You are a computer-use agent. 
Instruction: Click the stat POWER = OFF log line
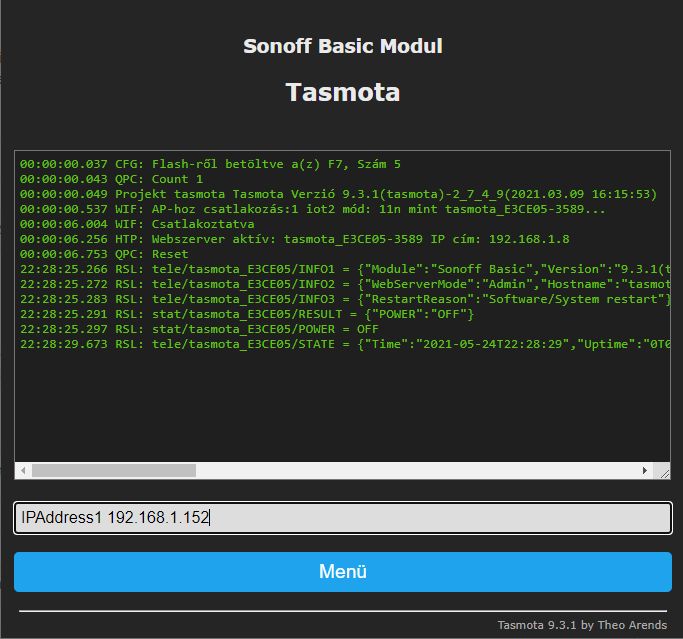[199, 329]
